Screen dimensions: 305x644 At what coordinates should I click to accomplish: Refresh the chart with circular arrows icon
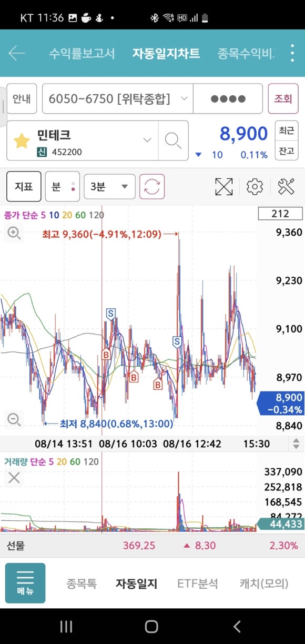[x=152, y=186]
